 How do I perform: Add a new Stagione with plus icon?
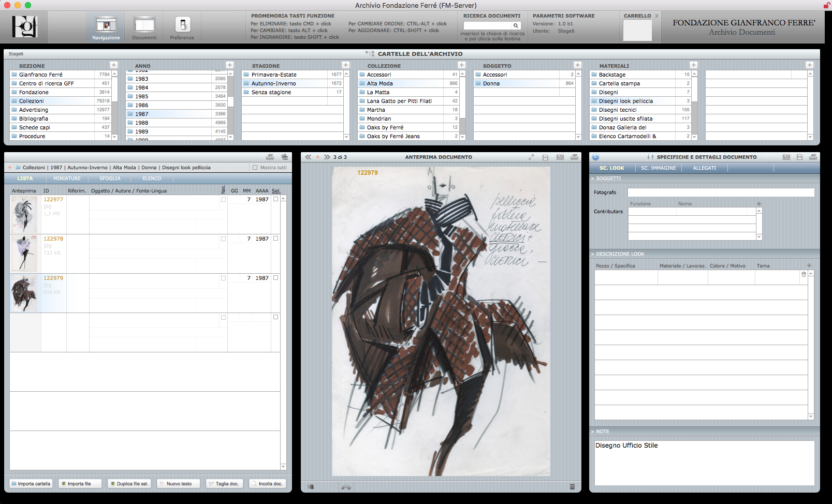tap(345, 65)
